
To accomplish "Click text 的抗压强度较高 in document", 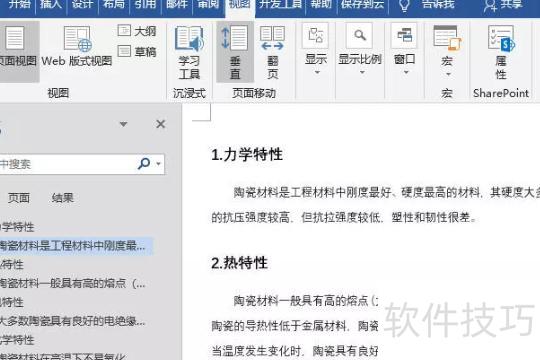I will pos(250,217).
